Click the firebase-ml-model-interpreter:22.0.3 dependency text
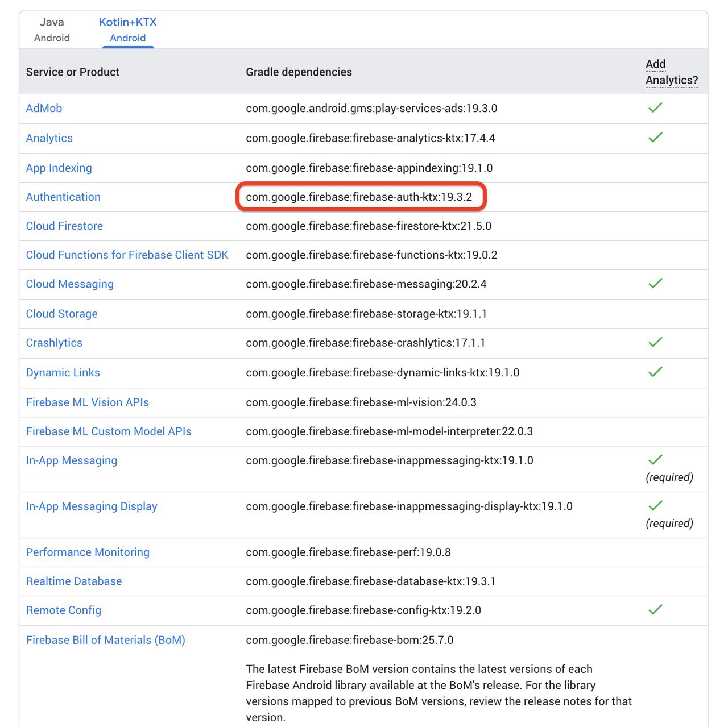The width and height of the screenshot is (728, 727). pos(389,431)
